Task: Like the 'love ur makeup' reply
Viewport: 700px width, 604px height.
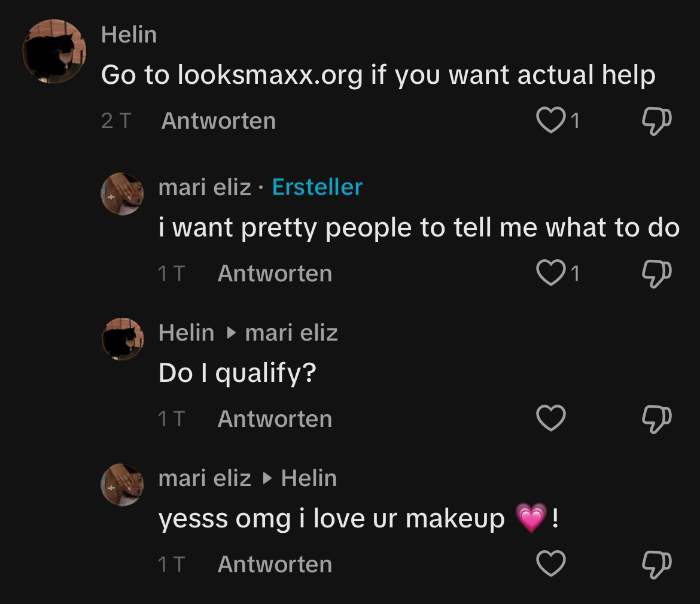Action: 551,564
